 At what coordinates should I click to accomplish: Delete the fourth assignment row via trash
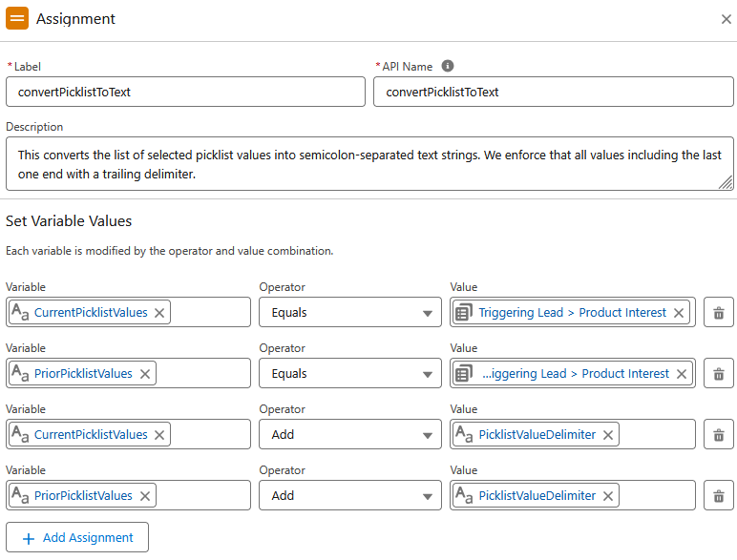tap(719, 496)
